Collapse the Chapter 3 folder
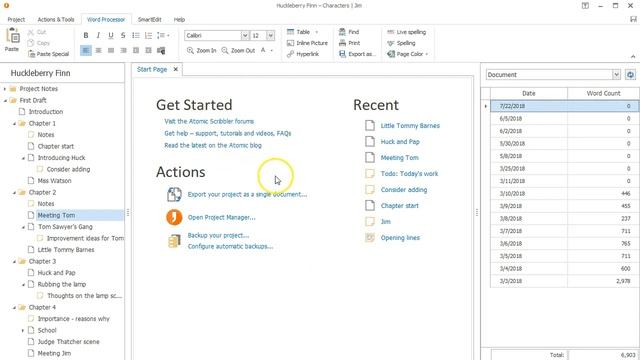The image size is (640, 360). (x=14, y=261)
